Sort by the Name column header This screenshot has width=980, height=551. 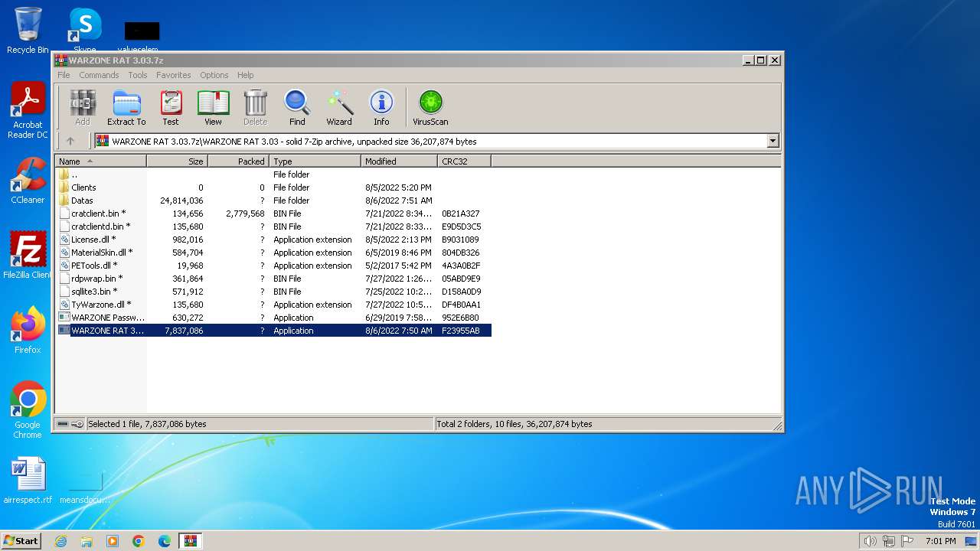[100, 161]
